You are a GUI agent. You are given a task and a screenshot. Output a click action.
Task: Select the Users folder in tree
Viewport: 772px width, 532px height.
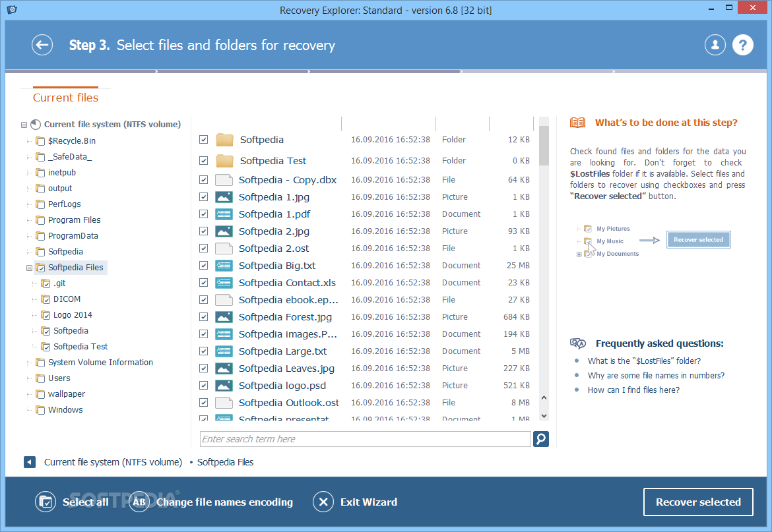59,378
